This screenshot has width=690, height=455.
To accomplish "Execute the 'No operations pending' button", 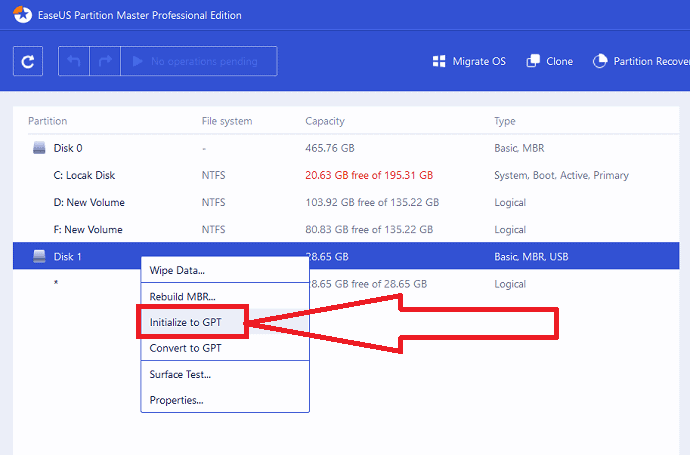I will click(199, 61).
